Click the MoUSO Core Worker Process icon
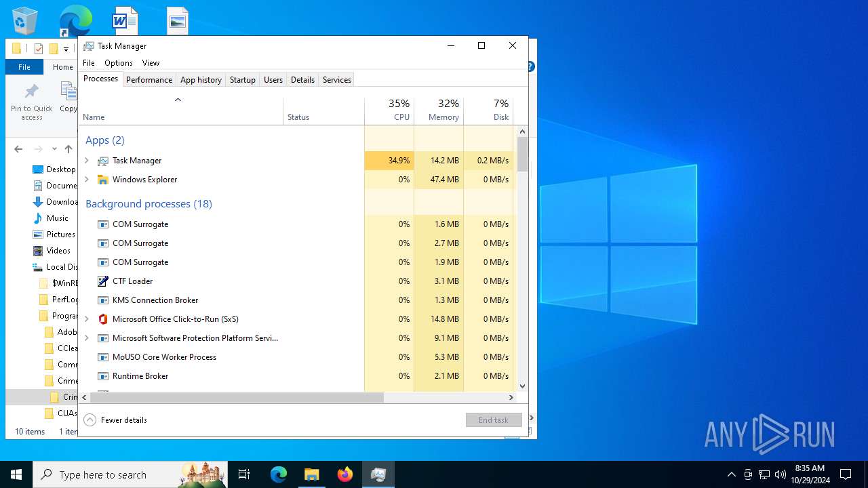The image size is (868, 488). pyautogui.click(x=103, y=357)
